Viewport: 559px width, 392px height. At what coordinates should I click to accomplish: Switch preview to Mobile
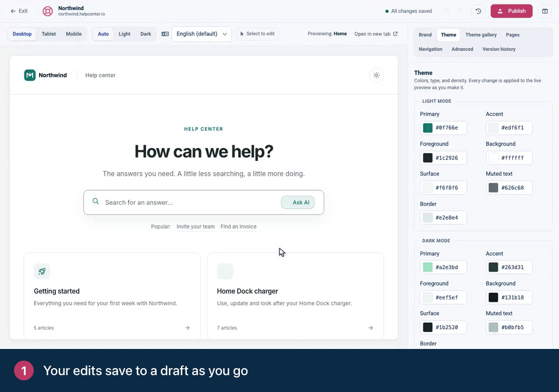74,34
